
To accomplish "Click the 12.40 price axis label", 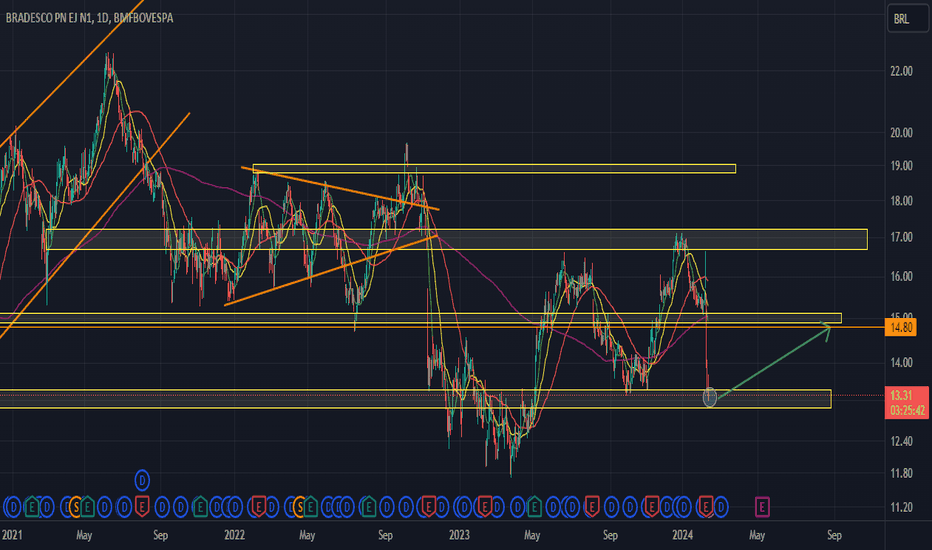I will pyautogui.click(x=901, y=441).
